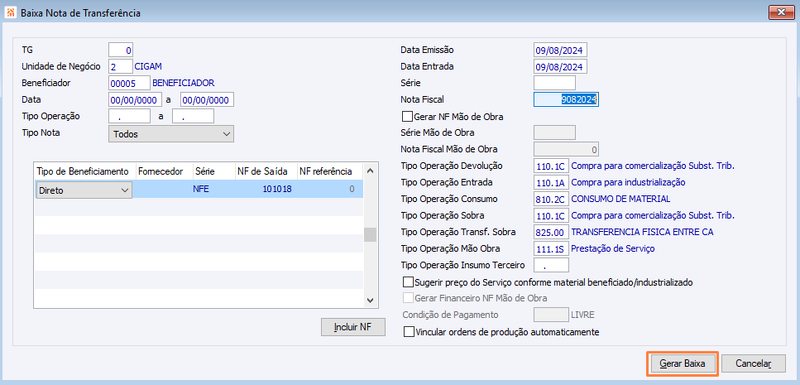Click the Tipo Operação Entrada field
This screenshot has width=800, height=385.
tap(551, 182)
